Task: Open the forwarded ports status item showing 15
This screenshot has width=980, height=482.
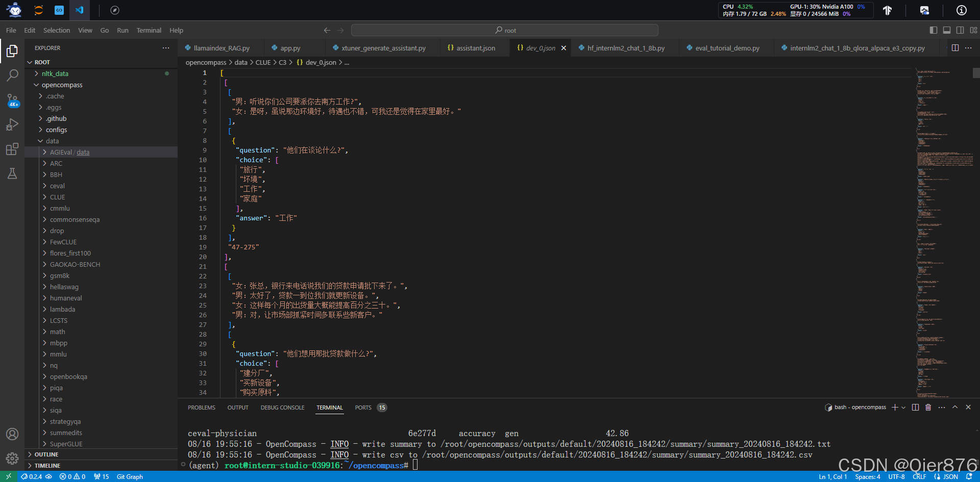Action: coord(102,476)
